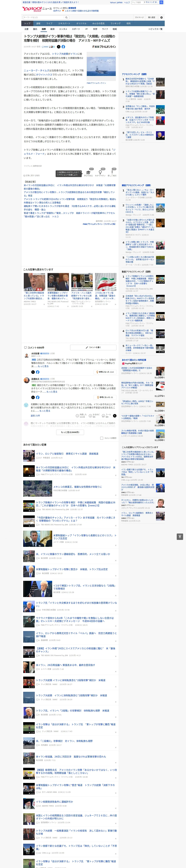The width and height of the screenshot is (186, 868).
Task: Expand the North Korea comment with もっと見る
Action: point(45,411)
